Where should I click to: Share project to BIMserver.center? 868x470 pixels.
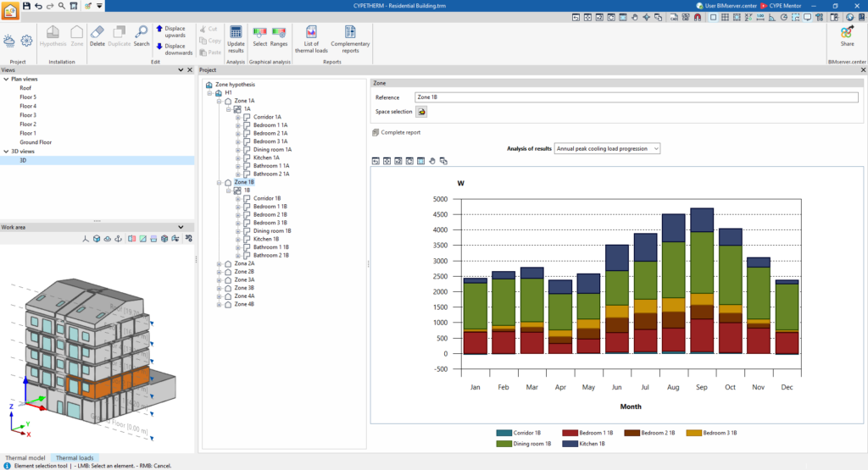(847, 36)
